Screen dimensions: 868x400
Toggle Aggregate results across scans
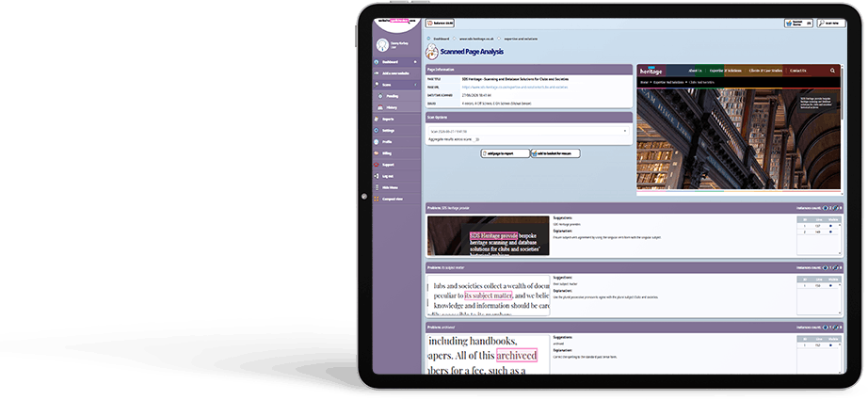click(x=476, y=139)
